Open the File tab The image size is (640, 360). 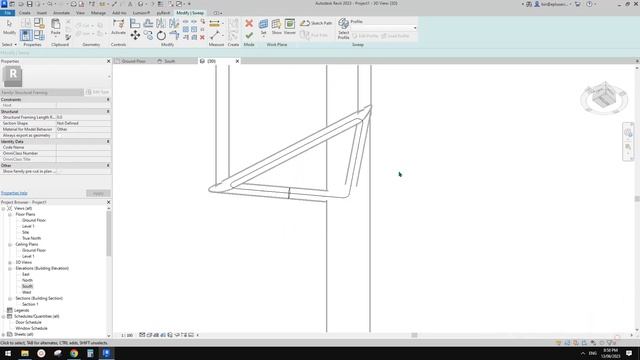click(x=7, y=13)
